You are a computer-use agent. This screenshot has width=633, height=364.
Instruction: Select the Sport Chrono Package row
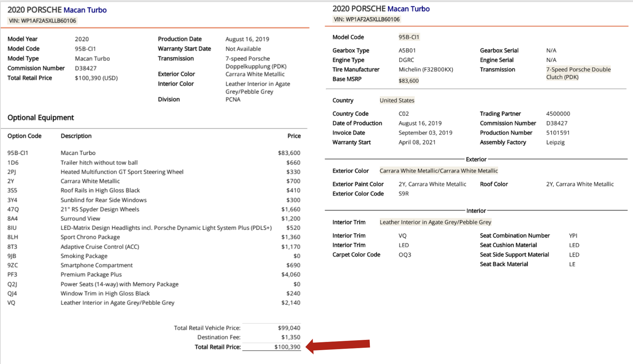154,237
